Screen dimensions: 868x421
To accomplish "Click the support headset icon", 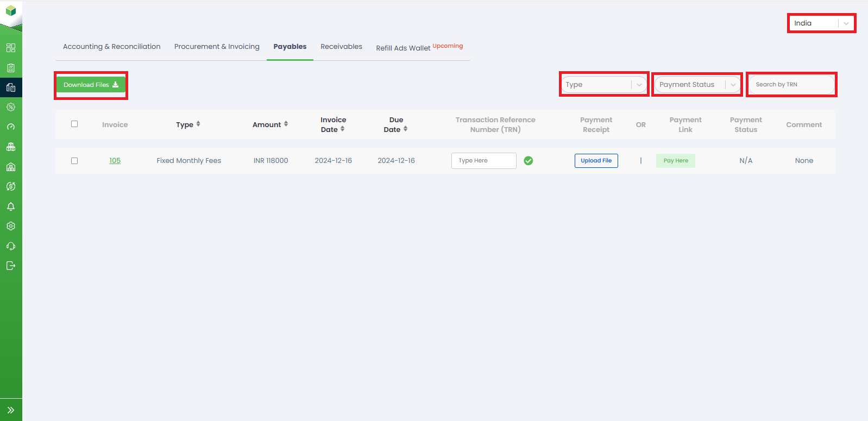I will [11, 246].
